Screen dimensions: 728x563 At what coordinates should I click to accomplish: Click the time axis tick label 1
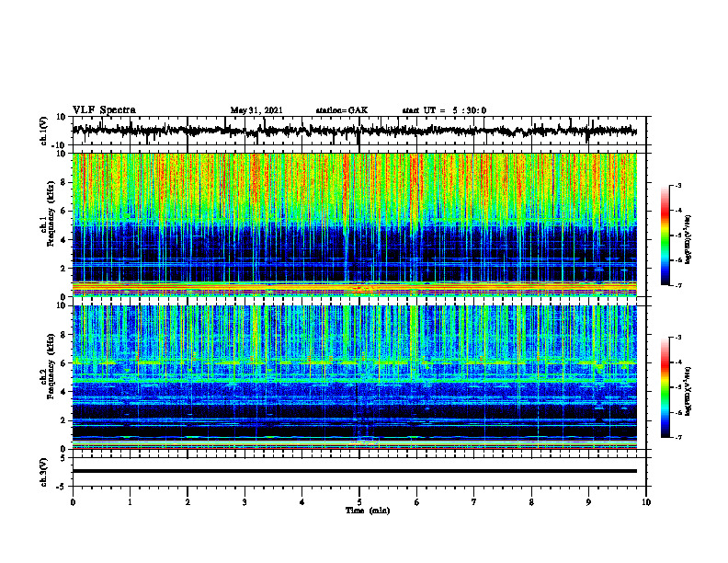(x=130, y=502)
